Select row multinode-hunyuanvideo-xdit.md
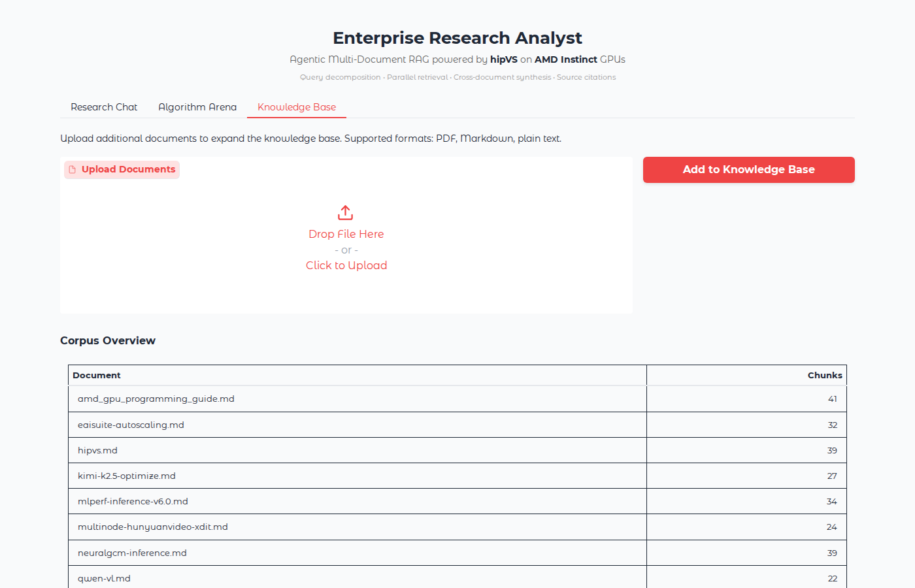Screen dimensions: 915x588 pos(457,527)
